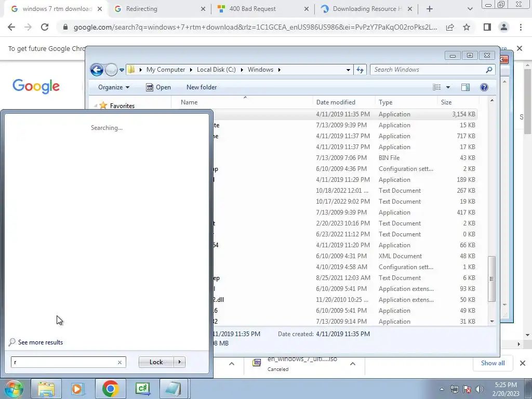Select the BIN File row
This screenshot has height=399, width=532.
(345, 158)
